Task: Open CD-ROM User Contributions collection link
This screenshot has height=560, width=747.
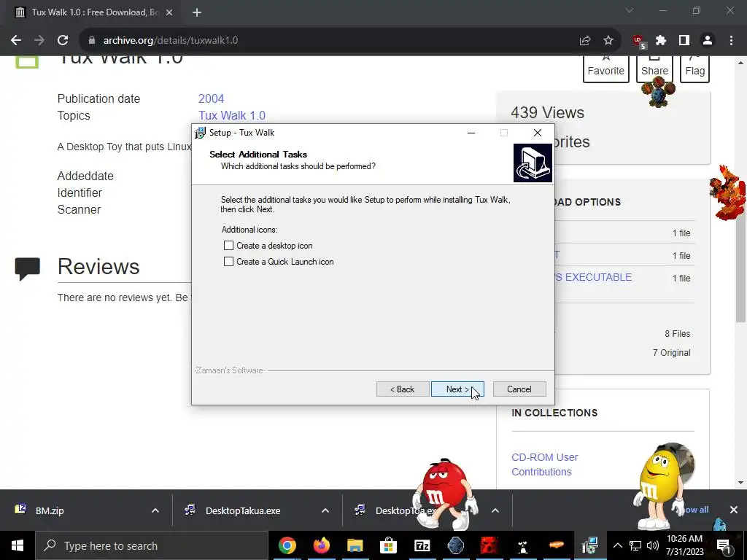Action: click(x=544, y=464)
